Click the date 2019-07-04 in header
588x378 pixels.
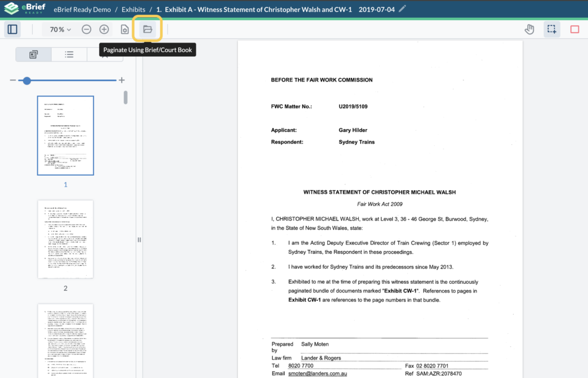click(377, 9)
